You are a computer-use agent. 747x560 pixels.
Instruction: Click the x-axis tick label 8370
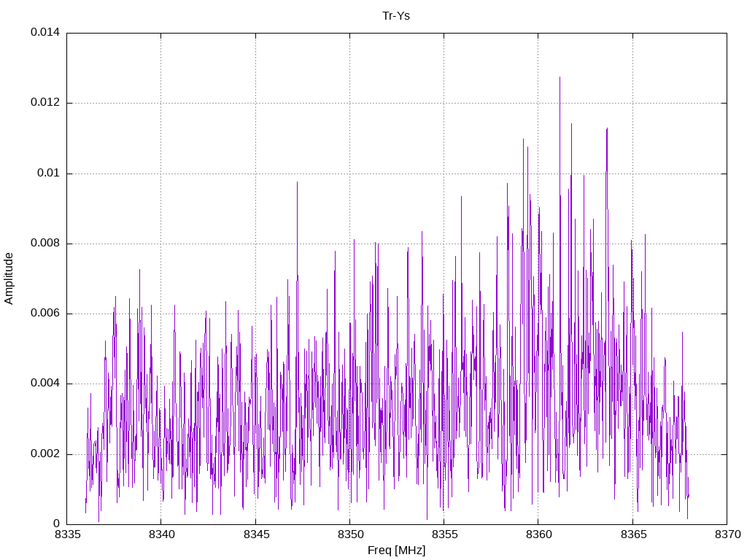click(x=728, y=534)
